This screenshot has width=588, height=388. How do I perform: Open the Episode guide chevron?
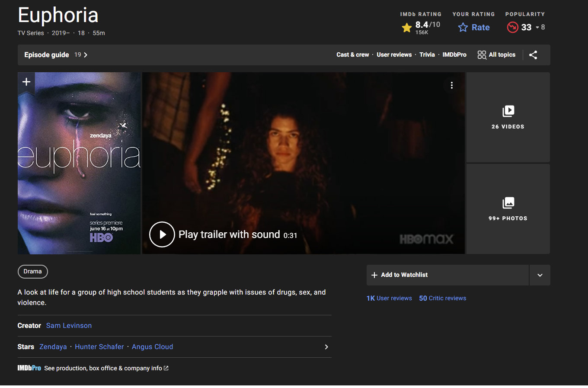[x=86, y=55]
